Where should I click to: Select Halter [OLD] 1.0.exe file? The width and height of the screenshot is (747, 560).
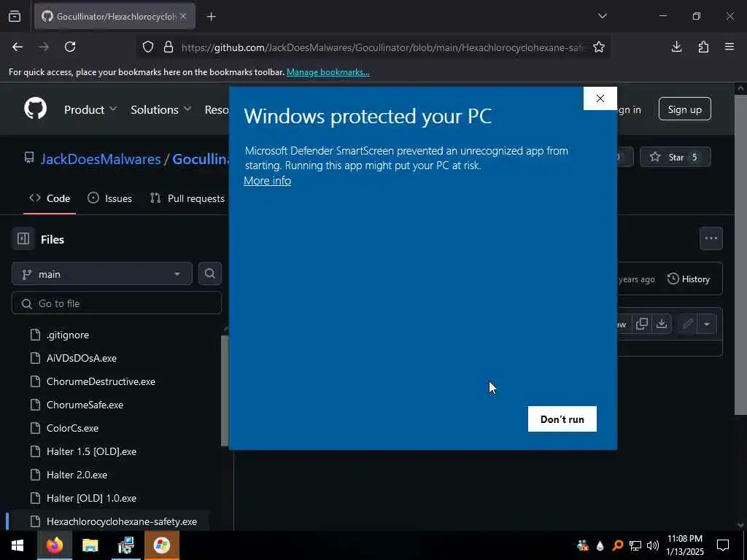(91, 498)
